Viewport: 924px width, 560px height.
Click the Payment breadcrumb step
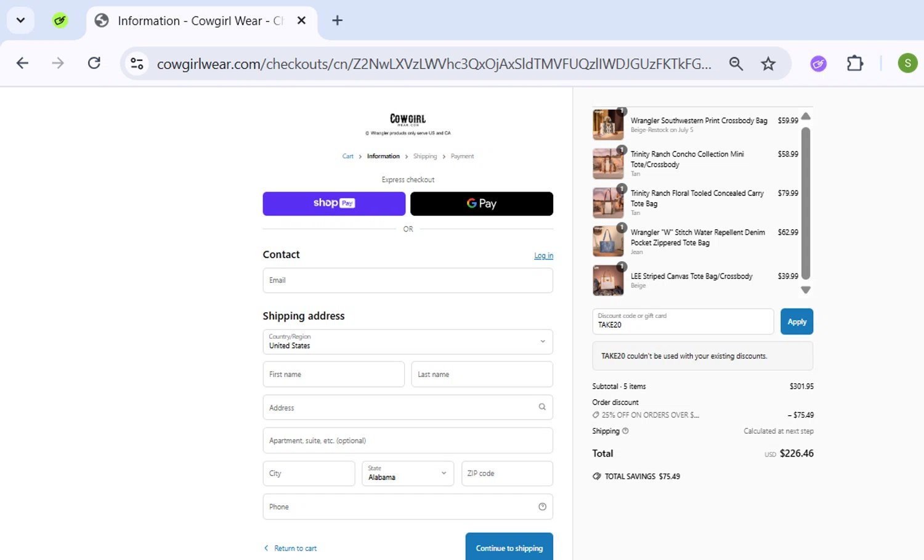[x=462, y=156]
